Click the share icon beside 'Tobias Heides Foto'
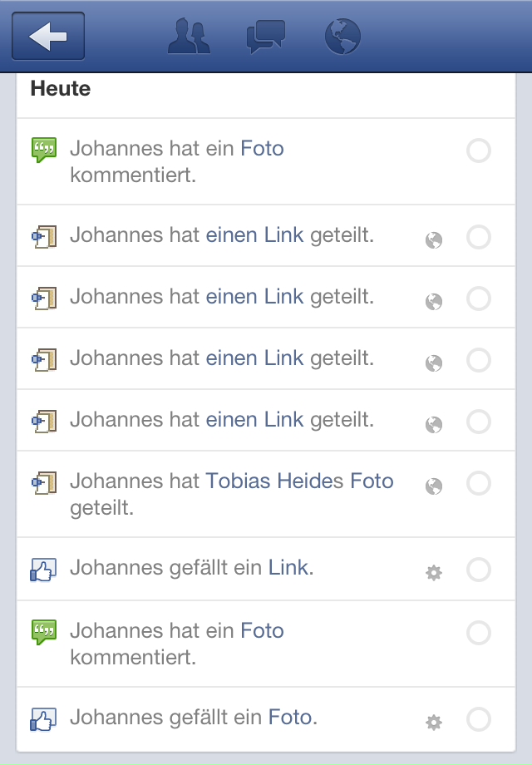Image resolution: width=532 pixels, height=765 pixels. coord(43,483)
